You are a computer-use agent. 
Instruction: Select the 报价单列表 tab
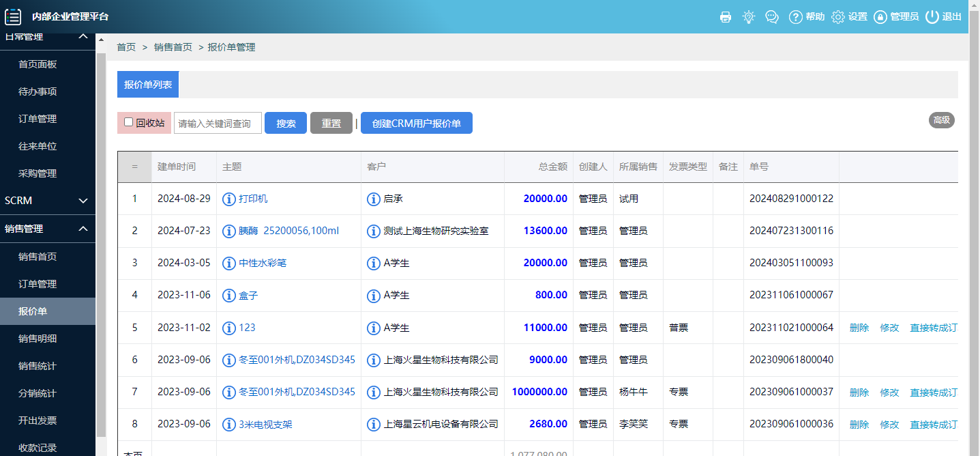coord(148,85)
